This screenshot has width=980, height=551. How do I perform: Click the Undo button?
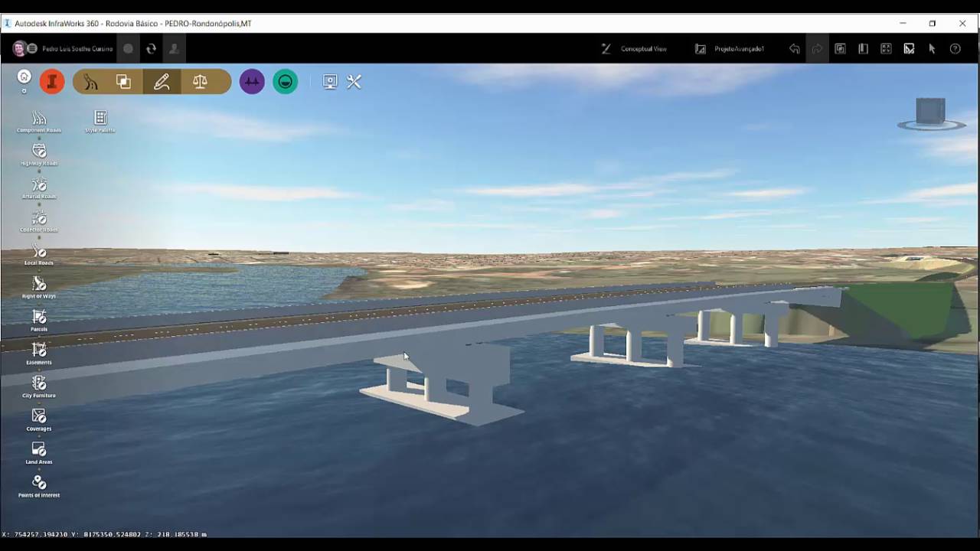pyautogui.click(x=795, y=48)
